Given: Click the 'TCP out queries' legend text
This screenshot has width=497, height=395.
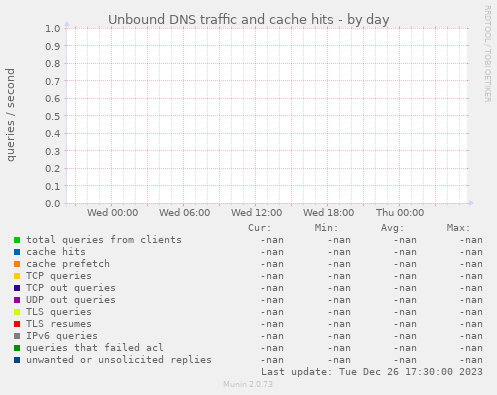Looking at the screenshot, I should click(x=71, y=288).
